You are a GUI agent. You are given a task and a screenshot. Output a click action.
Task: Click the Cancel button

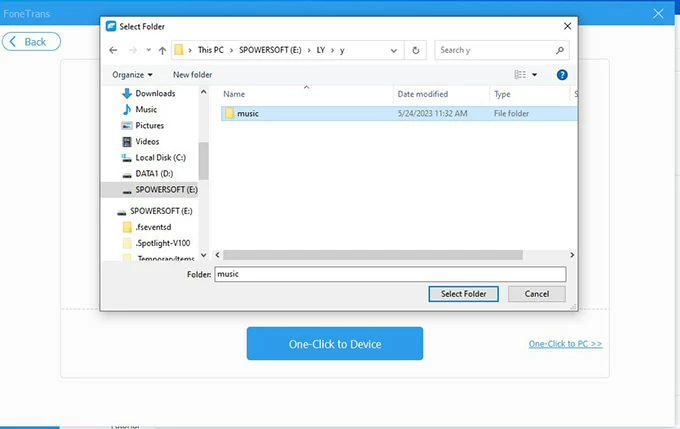[537, 294]
